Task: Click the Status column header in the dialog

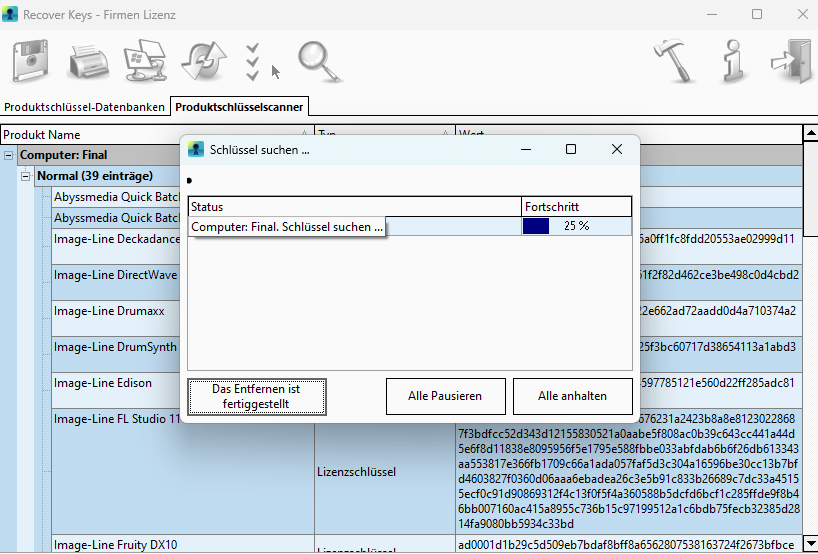Action: [x=355, y=207]
